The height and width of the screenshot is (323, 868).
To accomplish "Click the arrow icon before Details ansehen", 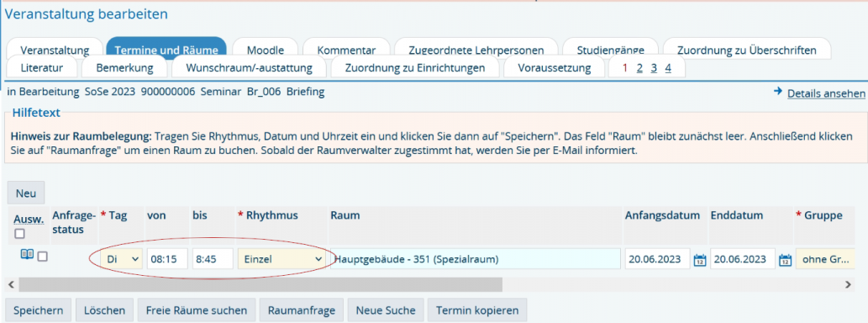I will pos(778,92).
